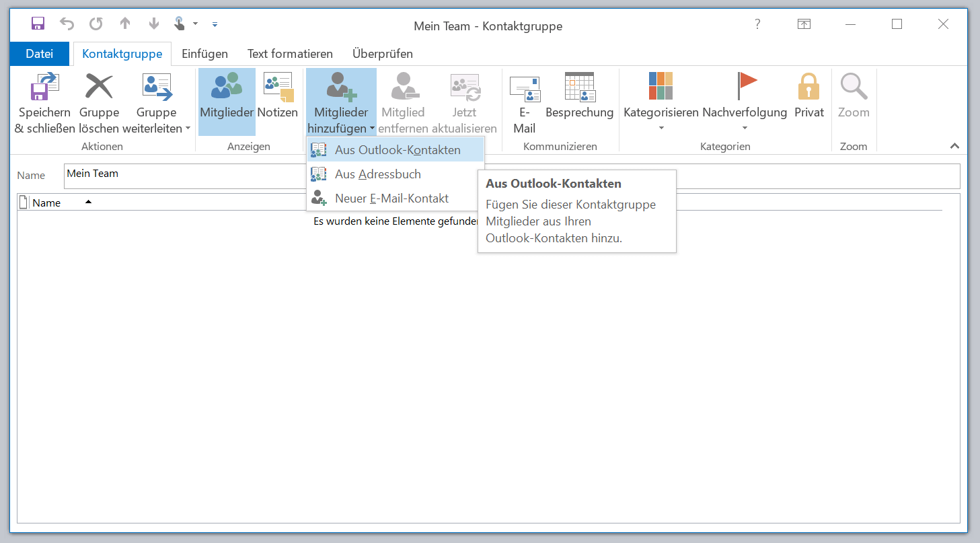This screenshot has width=980, height=543.
Task: Choose Aus Outlook-Kontakten from menu
Action: [x=395, y=150]
